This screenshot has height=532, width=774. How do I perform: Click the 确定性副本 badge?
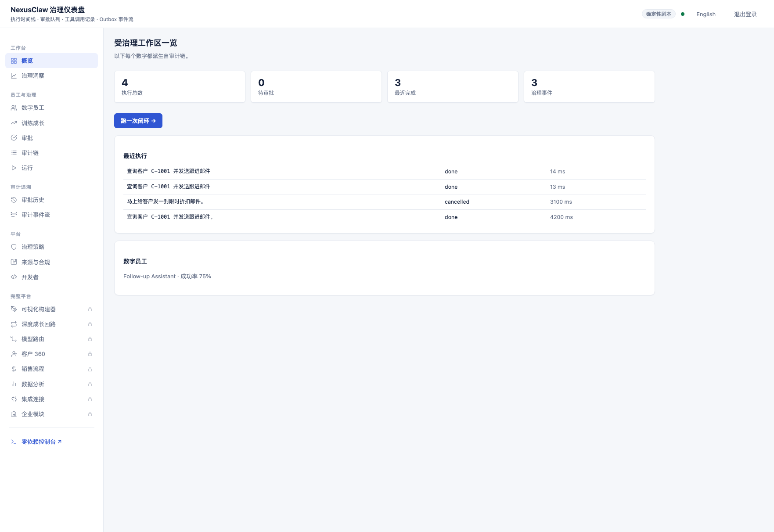pos(659,14)
